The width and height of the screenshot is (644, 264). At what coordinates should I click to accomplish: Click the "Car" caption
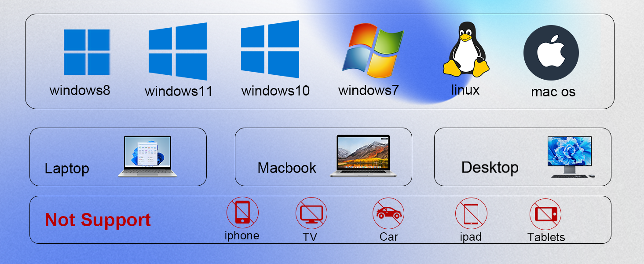pos(389,237)
